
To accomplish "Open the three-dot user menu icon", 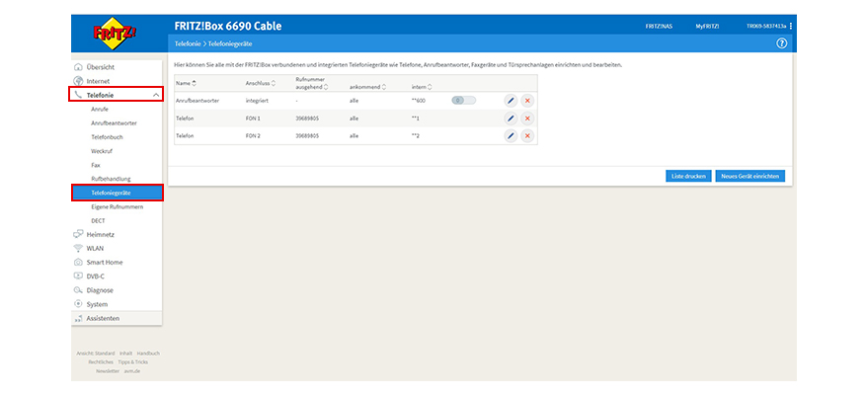I will [x=791, y=26].
